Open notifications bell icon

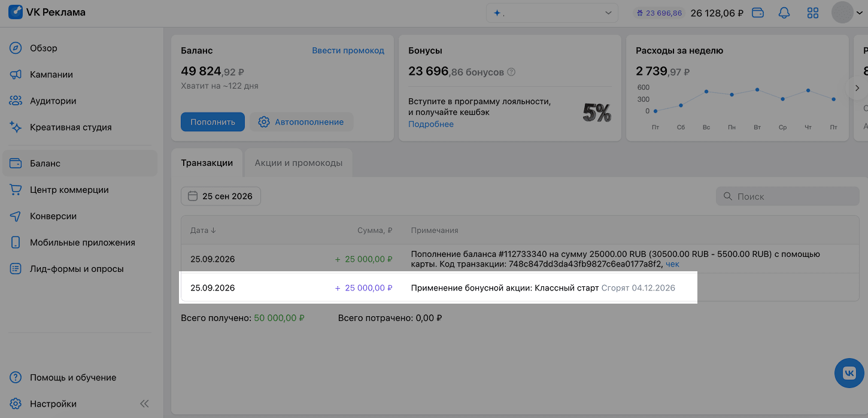784,13
